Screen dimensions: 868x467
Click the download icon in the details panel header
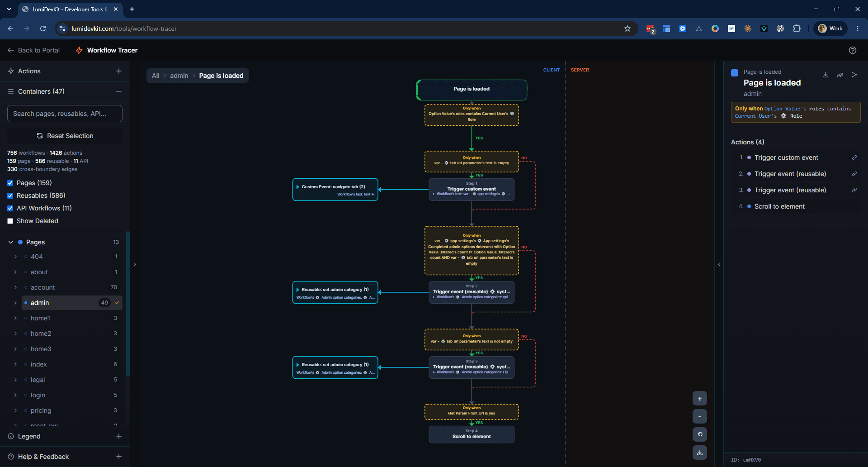(826, 75)
